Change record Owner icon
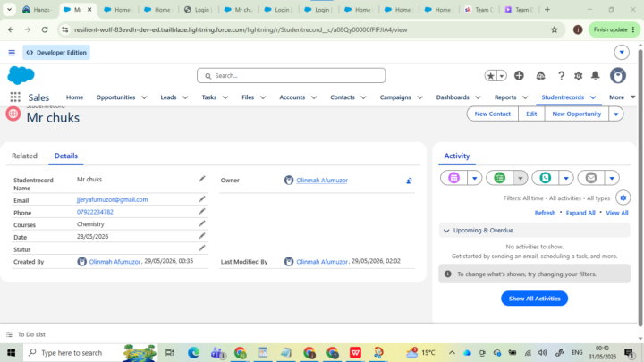Viewport: 644px width, 362px height. (x=409, y=181)
